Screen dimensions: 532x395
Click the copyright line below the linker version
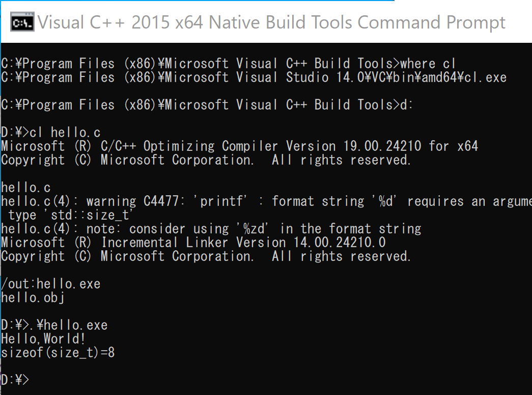pos(206,256)
